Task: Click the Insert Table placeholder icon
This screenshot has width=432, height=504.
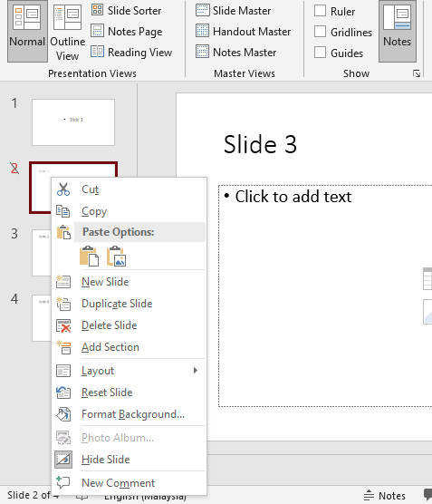Action: coord(427,278)
